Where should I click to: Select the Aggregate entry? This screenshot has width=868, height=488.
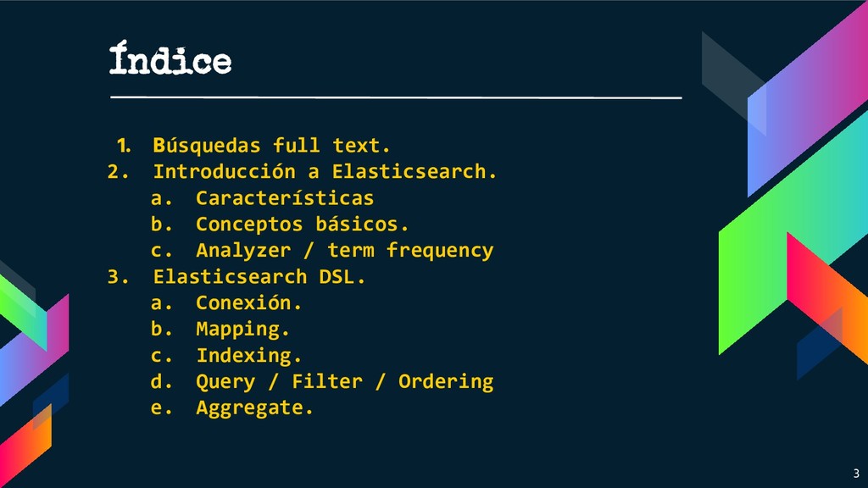click(254, 408)
